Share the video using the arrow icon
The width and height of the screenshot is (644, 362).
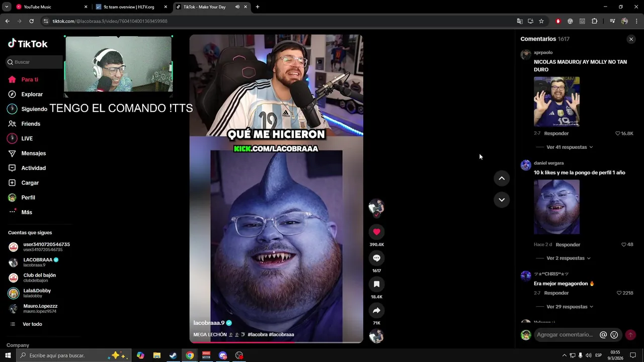[376, 310]
